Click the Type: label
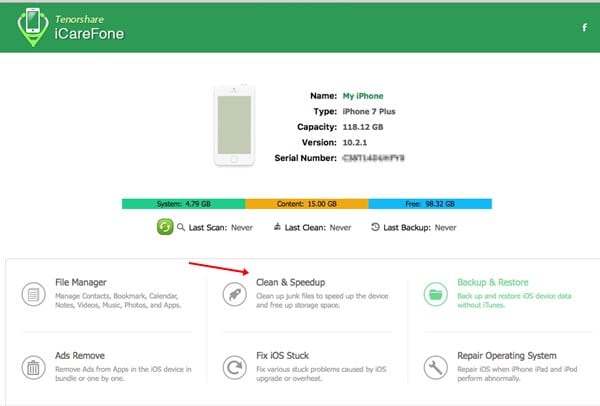600x406 pixels. point(325,111)
